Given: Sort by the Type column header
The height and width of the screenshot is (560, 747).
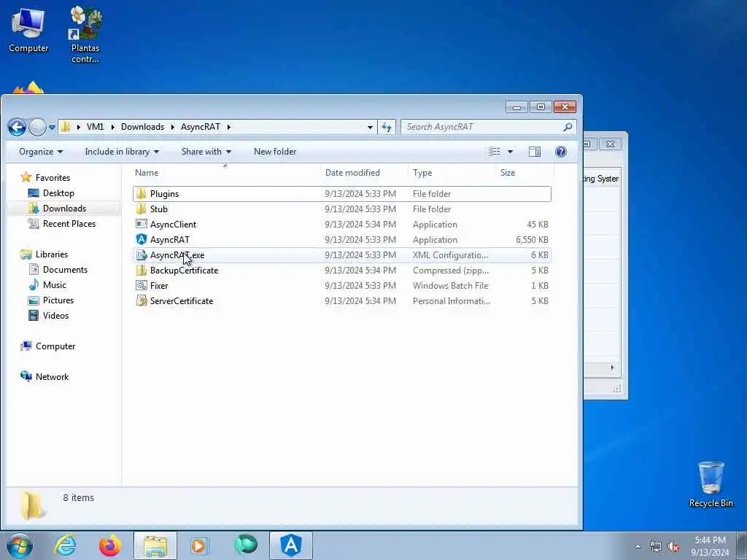Looking at the screenshot, I should [452, 173].
